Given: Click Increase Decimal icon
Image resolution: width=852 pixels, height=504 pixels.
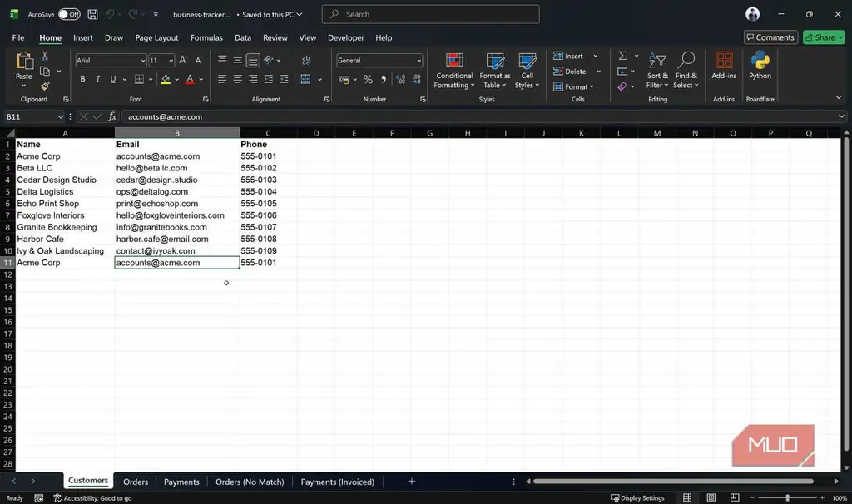Looking at the screenshot, I should [400, 79].
